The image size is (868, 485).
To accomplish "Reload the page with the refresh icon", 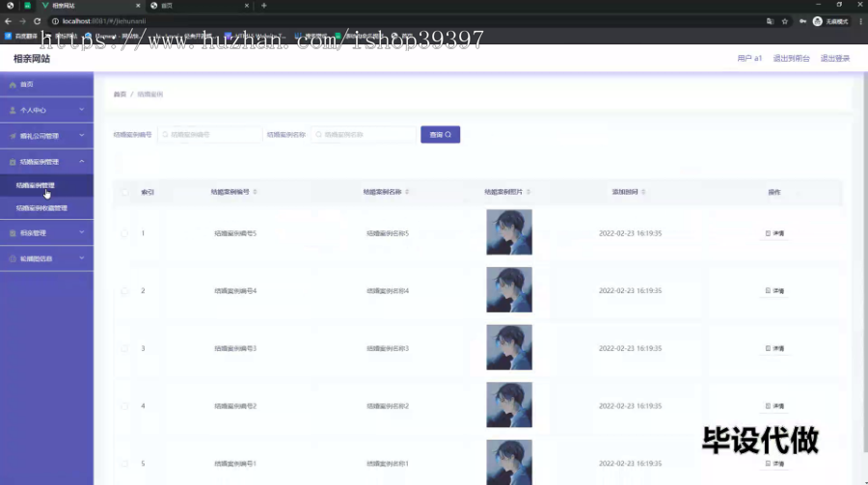I will click(x=37, y=21).
